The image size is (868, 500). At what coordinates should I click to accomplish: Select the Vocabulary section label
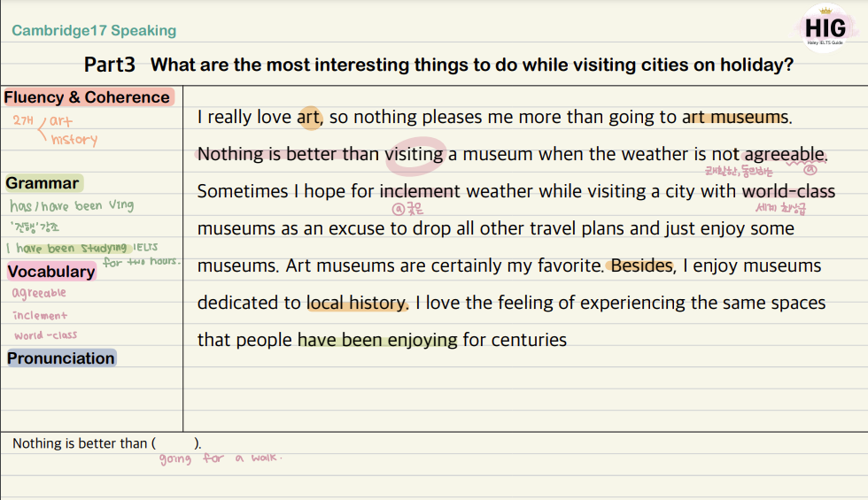(x=51, y=272)
